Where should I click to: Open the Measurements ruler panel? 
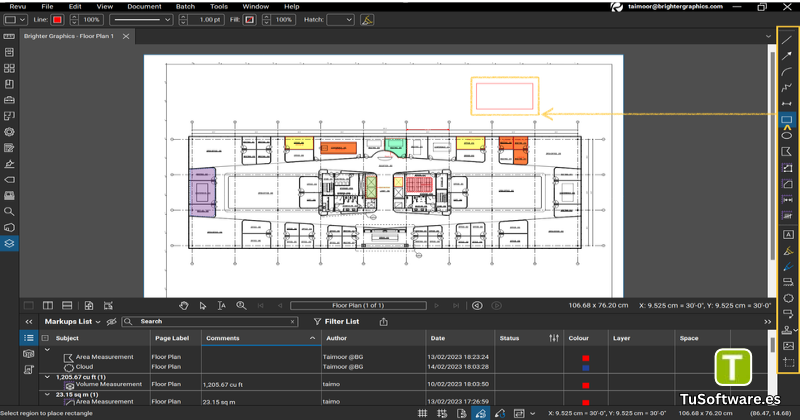[9, 37]
